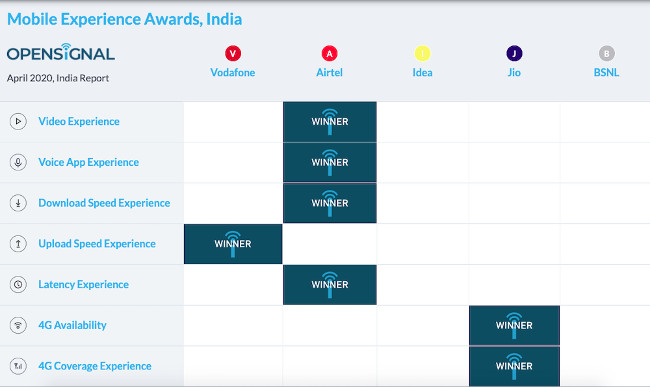Click Jio's 4G Availability WINNER badge
The height and width of the screenshot is (387, 650).
pos(514,325)
